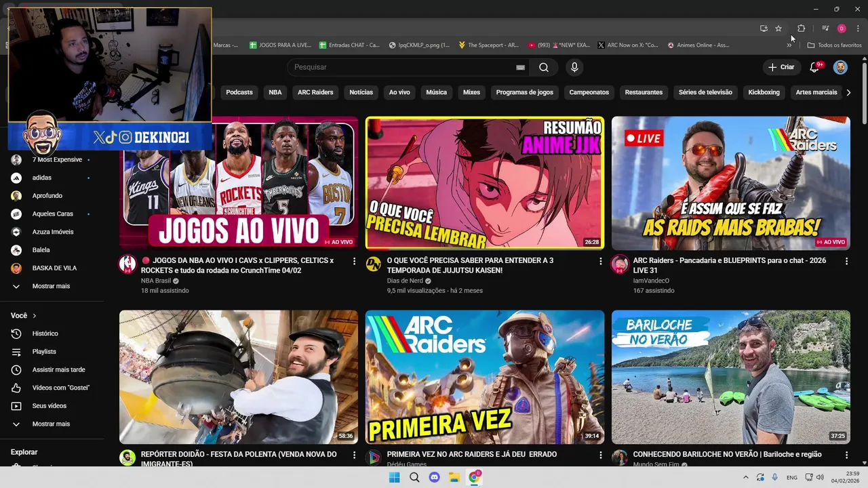This screenshot has height=488, width=868.
Task: Open the NBA Brasil channel avatar
Action: [x=127, y=264]
